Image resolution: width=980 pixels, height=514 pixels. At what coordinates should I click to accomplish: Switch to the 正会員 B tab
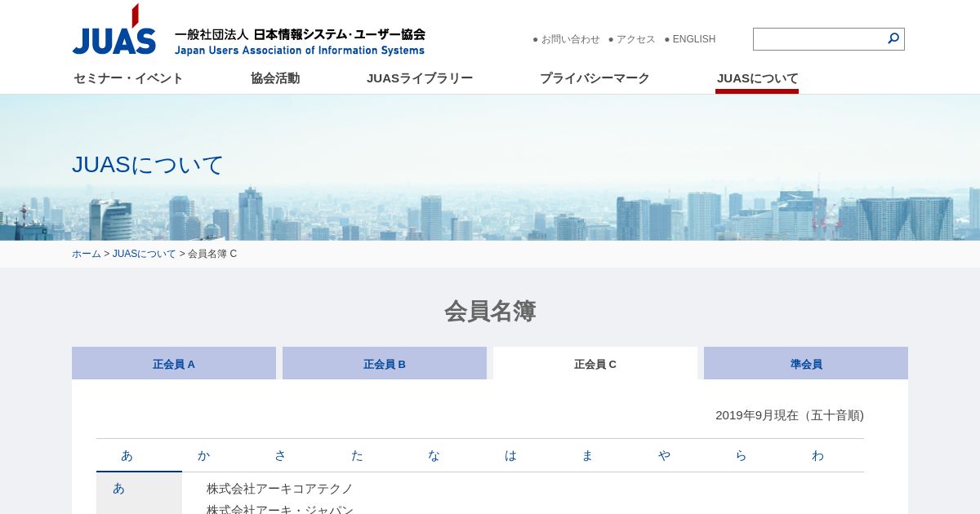385,363
